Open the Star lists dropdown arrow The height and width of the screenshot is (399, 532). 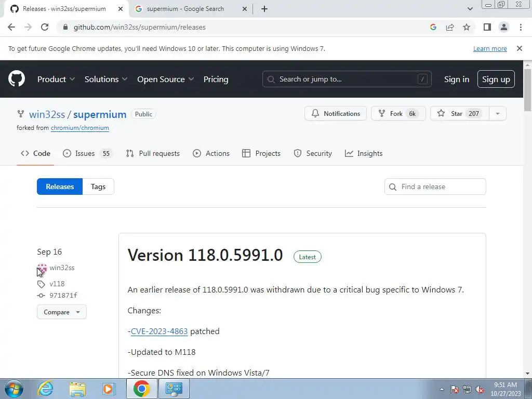click(497, 113)
